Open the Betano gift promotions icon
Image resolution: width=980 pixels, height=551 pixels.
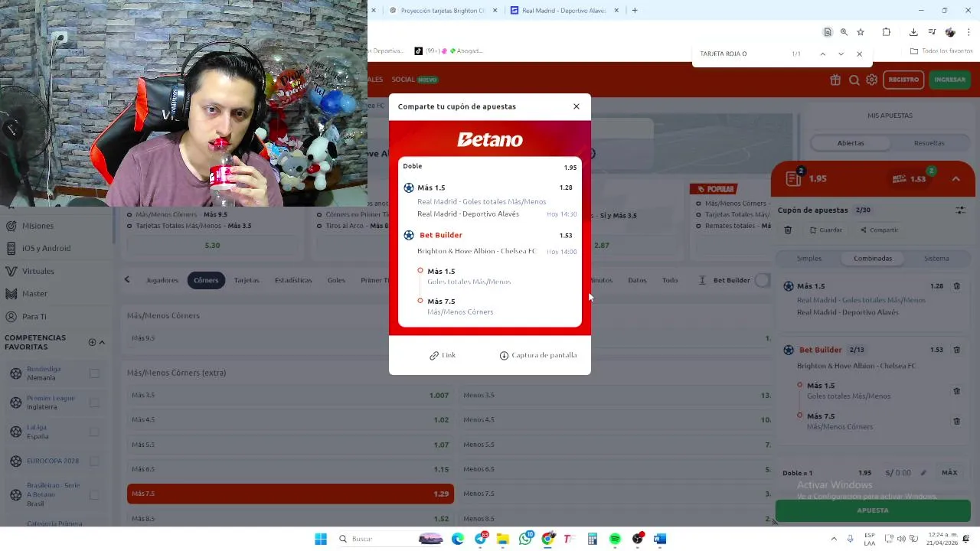click(x=835, y=80)
